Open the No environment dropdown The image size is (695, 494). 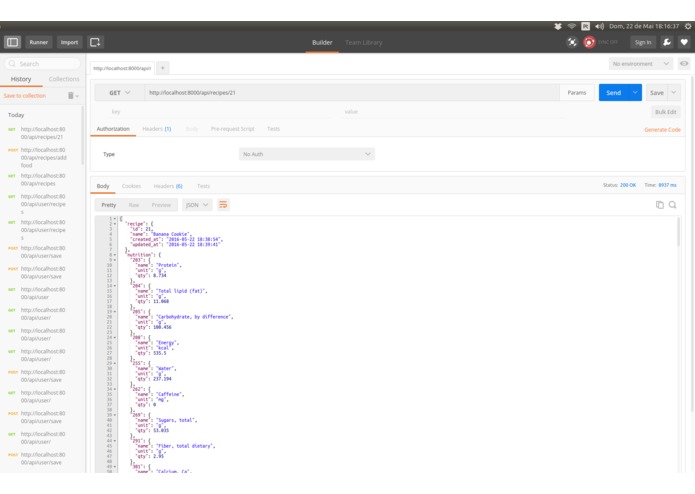640,64
